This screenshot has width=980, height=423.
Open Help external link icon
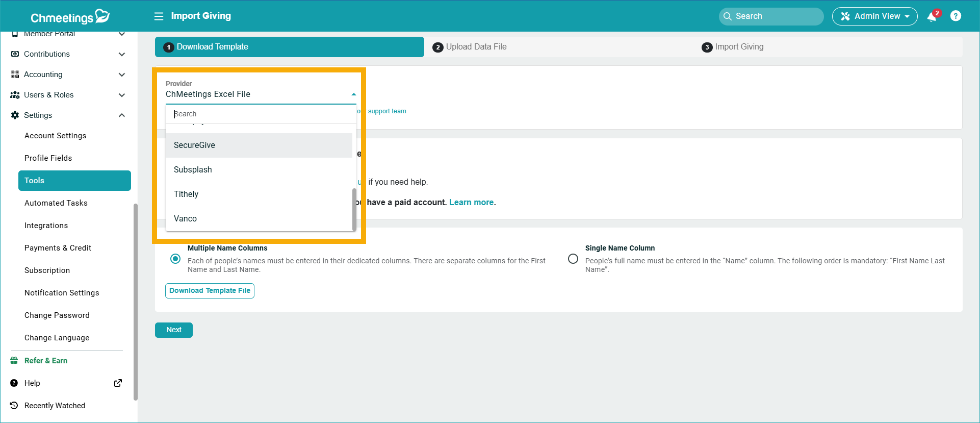pos(118,383)
